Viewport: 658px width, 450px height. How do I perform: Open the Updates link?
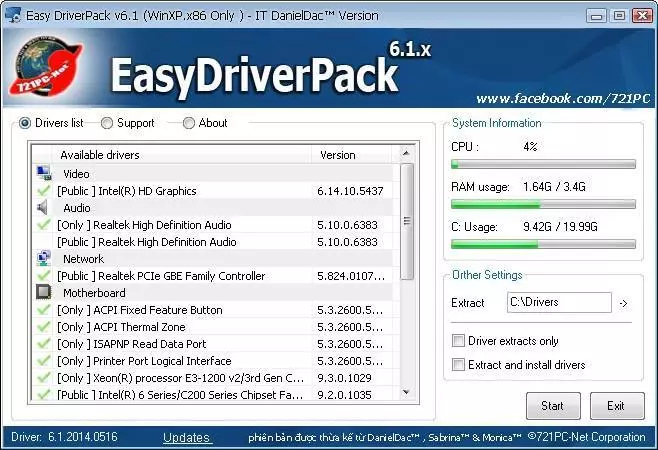[x=186, y=437]
